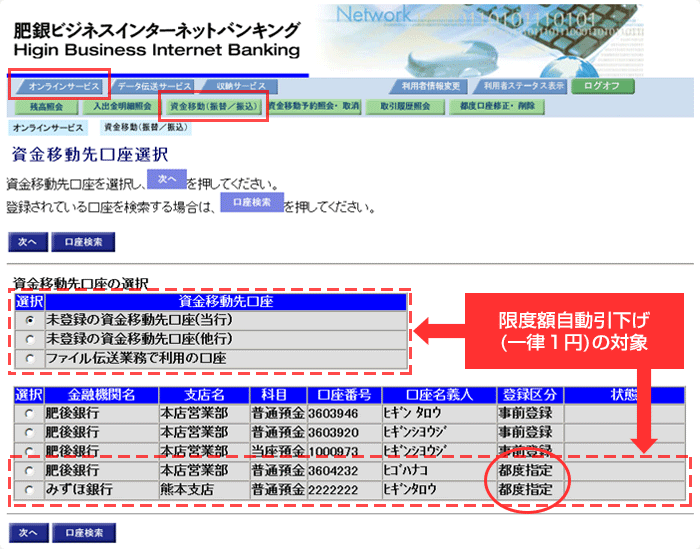Select radio for account 3603920
Image resolution: width=700 pixels, height=549 pixels.
(29, 433)
